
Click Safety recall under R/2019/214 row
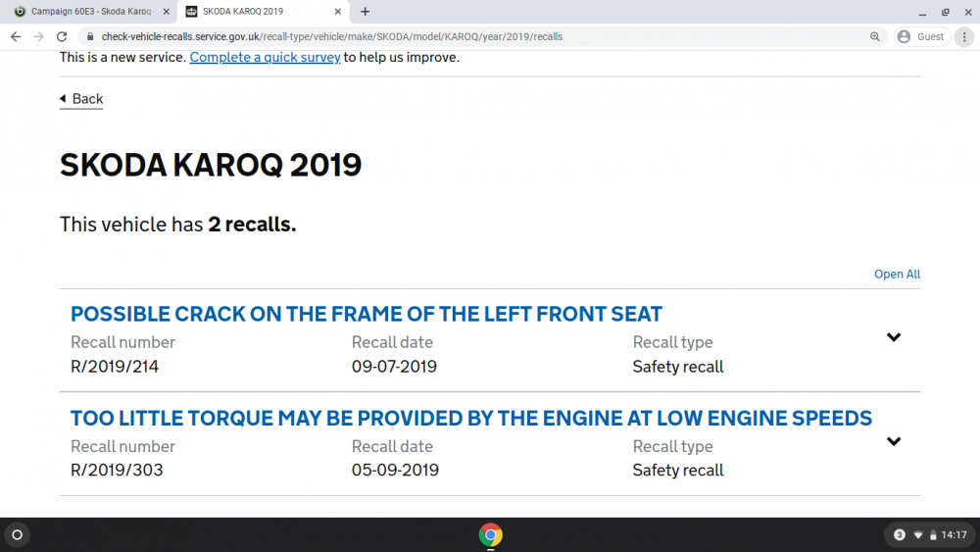pyautogui.click(x=678, y=367)
